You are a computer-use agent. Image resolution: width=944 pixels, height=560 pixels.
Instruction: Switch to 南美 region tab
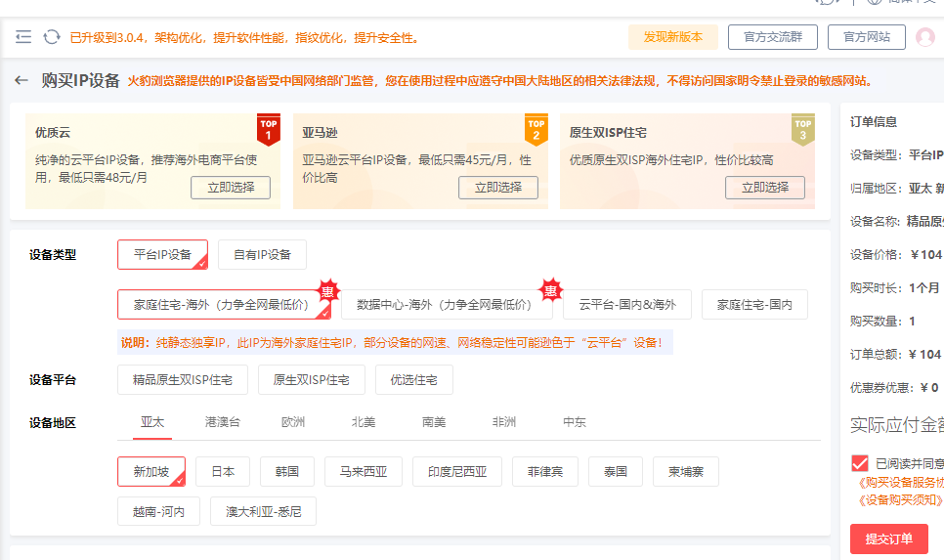pos(434,422)
